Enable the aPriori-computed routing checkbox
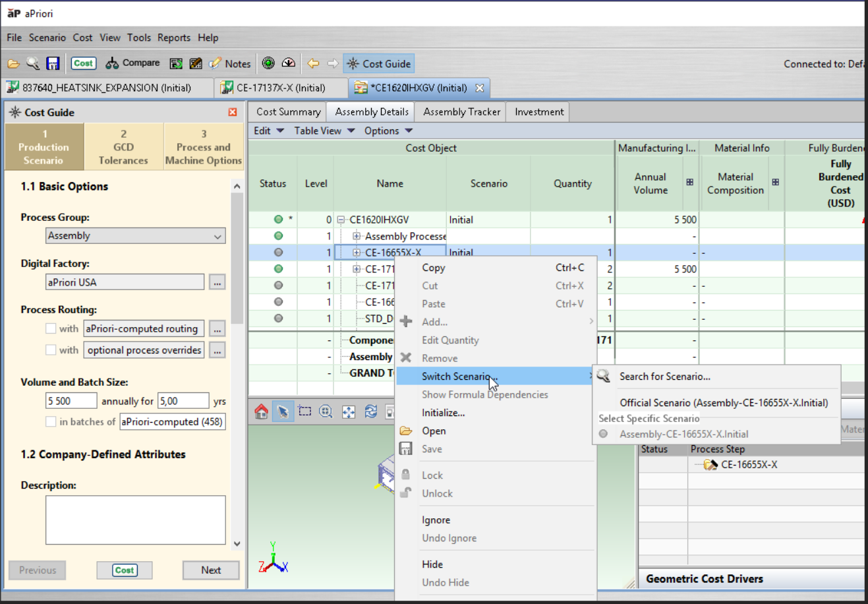 [x=51, y=328]
